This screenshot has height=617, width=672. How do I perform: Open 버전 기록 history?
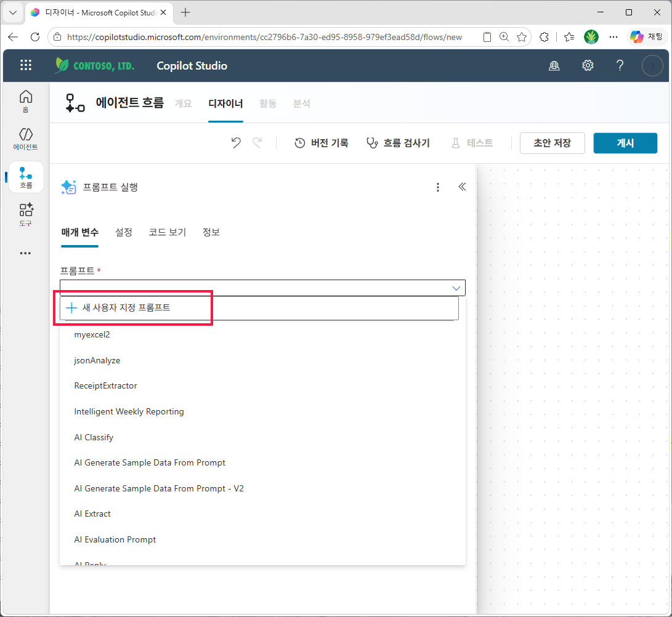pos(322,143)
